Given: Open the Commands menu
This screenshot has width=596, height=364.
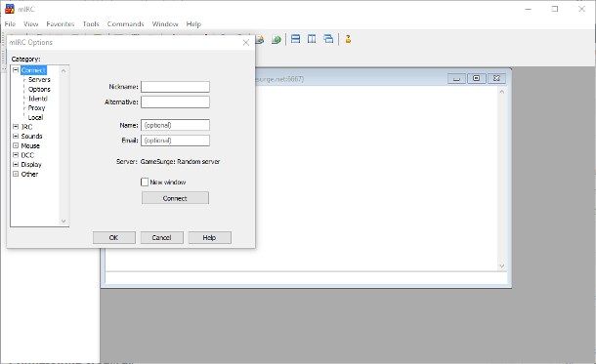Looking at the screenshot, I should coord(125,24).
